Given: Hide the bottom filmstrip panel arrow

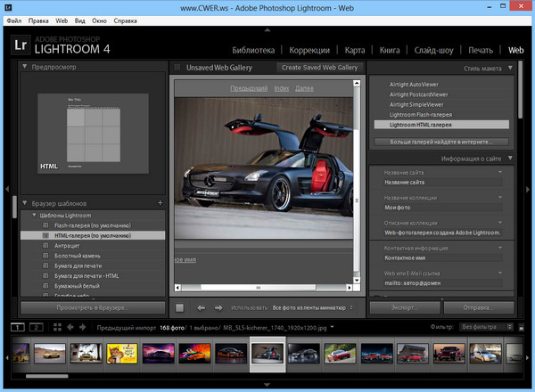Looking at the screenshot, I should point(267,385).
